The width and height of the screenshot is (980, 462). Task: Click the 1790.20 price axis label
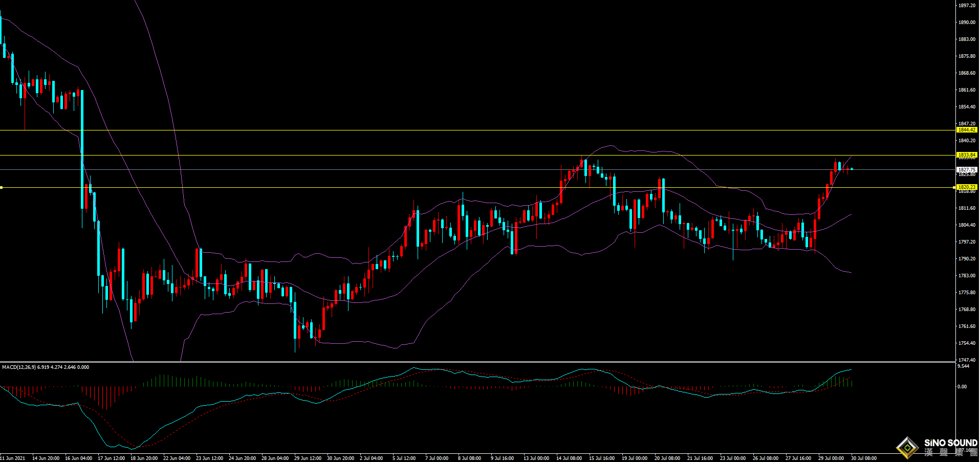point(967,259)
